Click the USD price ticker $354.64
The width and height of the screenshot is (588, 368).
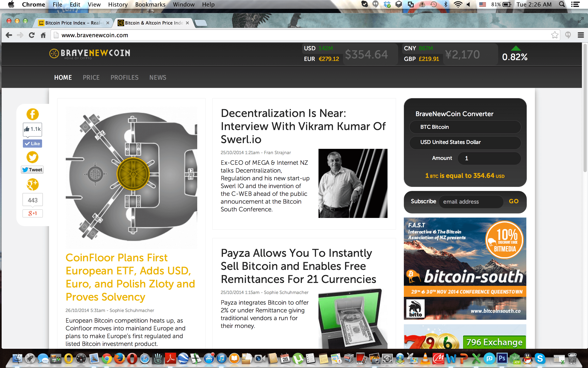[x=366, y=54]
